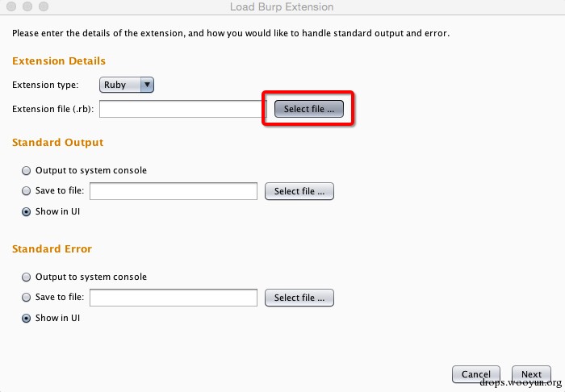Select Standard Error 'Output to system console'
This screenshot has height=392, width=565.
tap(27, 277)
